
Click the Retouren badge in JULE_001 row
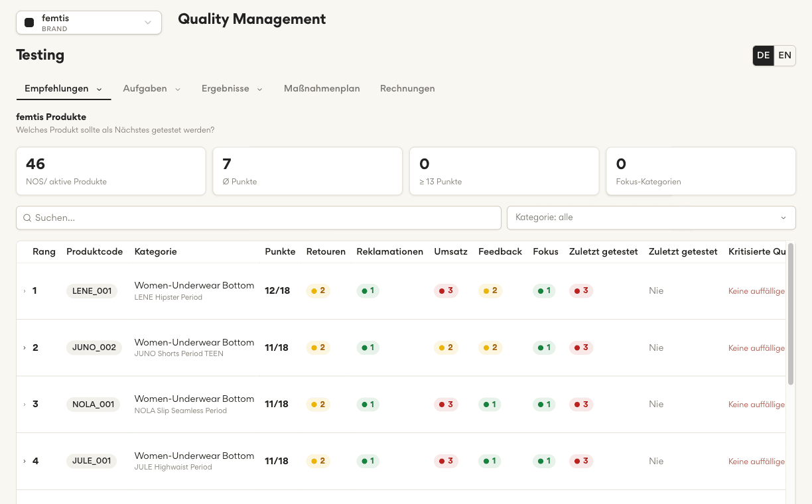318,461
